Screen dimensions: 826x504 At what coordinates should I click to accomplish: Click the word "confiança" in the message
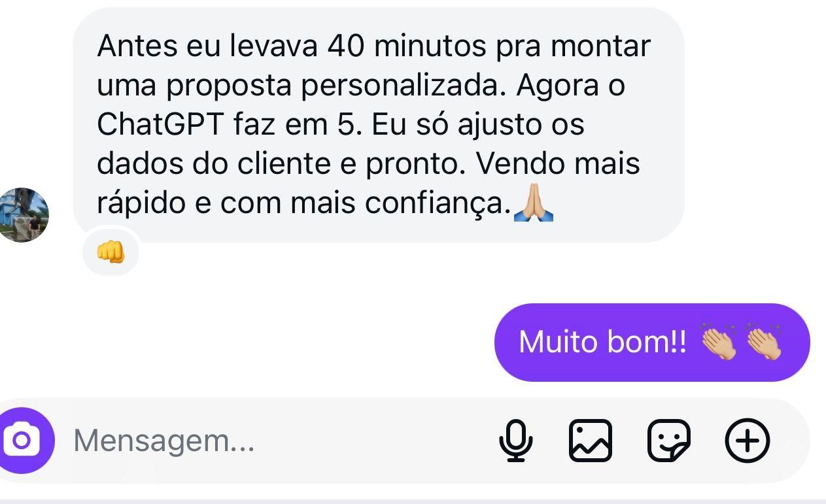(x=438, y=205)
